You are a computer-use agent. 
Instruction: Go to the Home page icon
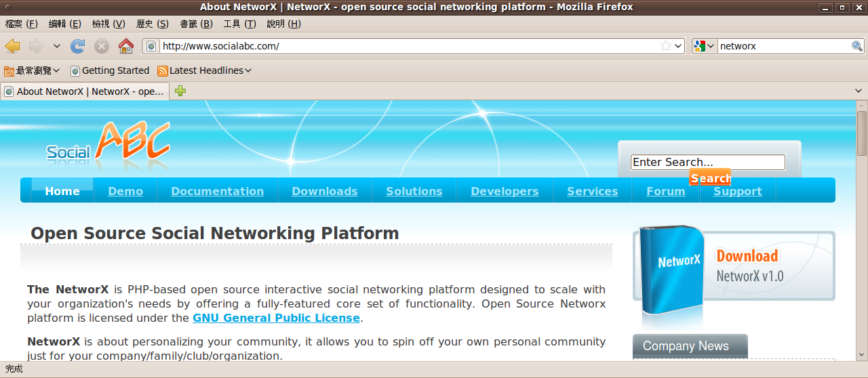[126, 46]
